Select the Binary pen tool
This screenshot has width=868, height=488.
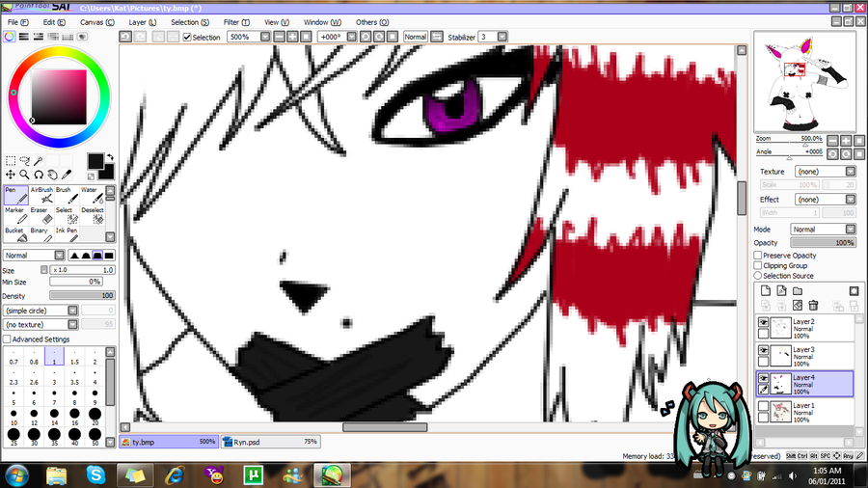pyautogui.click(x=41, y=235)
